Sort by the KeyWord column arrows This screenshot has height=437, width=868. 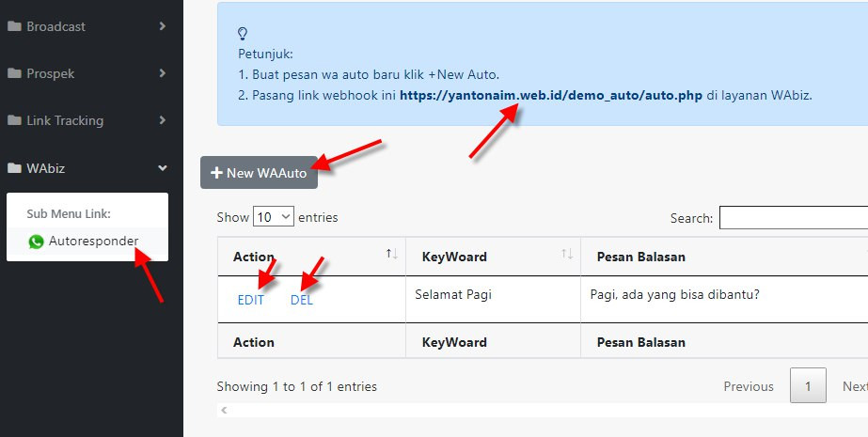(567, 254)
